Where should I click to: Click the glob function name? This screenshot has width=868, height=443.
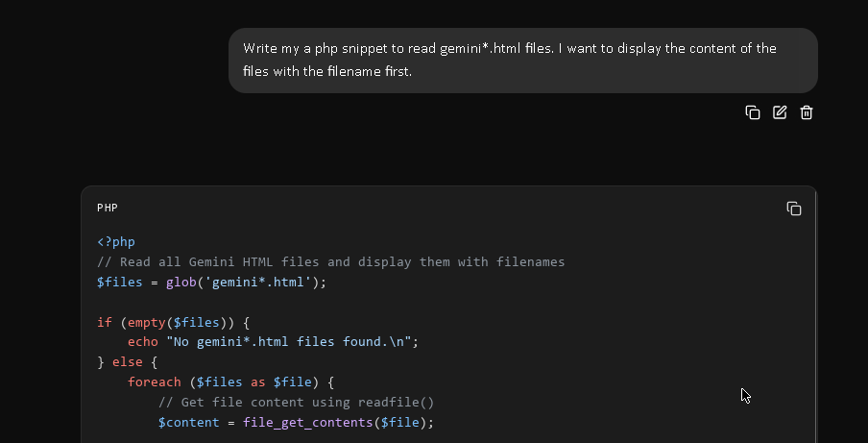click(181, 283)
